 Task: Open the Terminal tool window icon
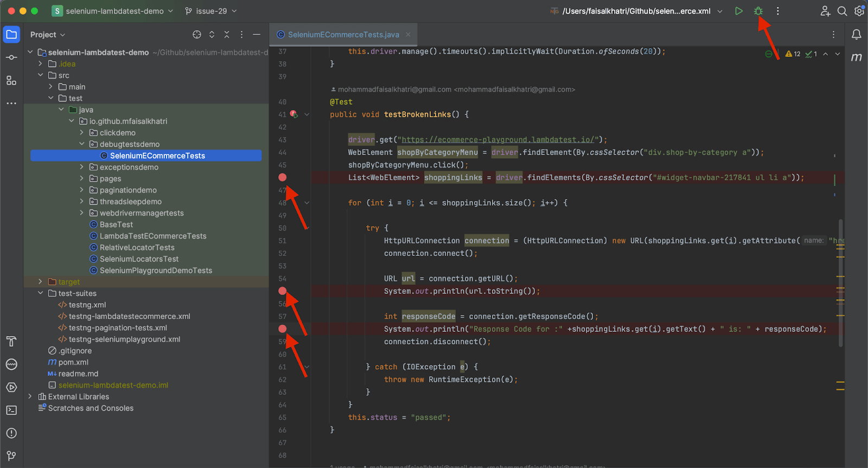11,410
